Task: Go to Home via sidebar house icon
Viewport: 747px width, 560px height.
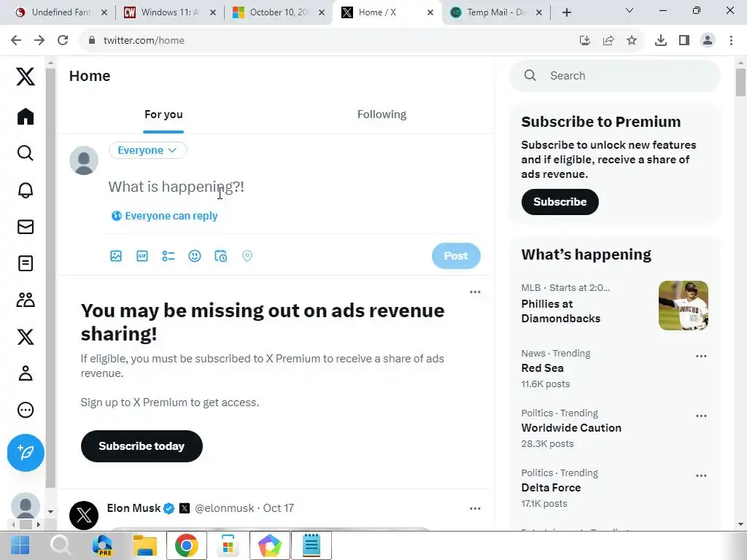Action: pyautogui.click(x=26, y=117)
